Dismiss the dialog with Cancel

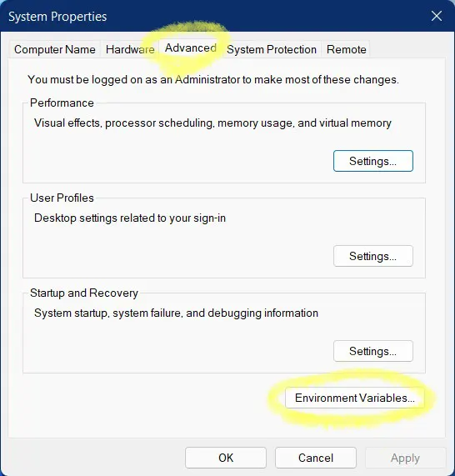tap(316, 458)
